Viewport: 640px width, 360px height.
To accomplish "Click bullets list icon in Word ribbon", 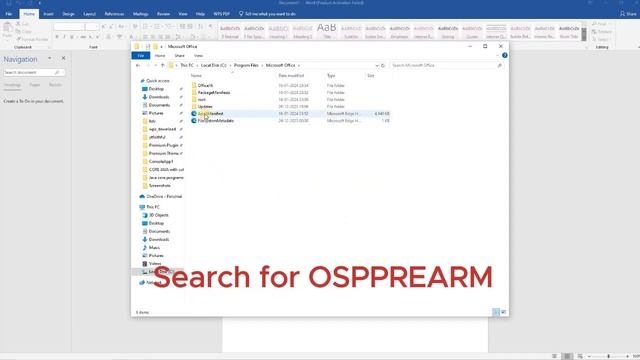I will pyautogui.click(x=146, y=27).
